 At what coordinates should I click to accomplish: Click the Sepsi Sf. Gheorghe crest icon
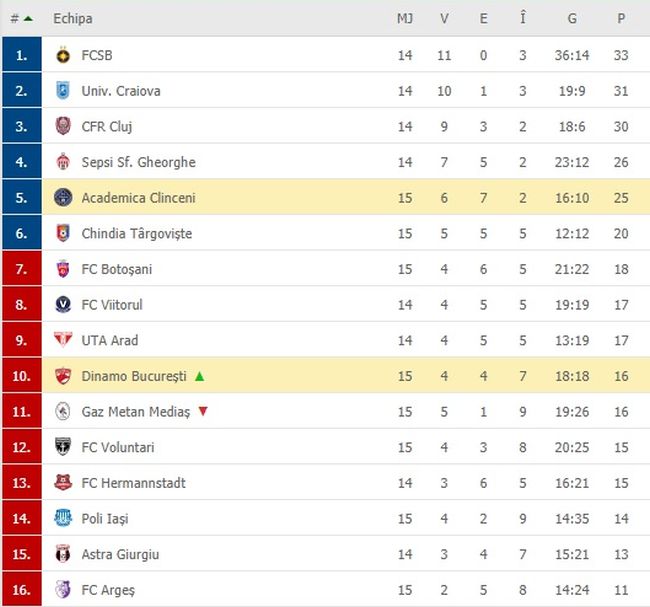point(63,162)
